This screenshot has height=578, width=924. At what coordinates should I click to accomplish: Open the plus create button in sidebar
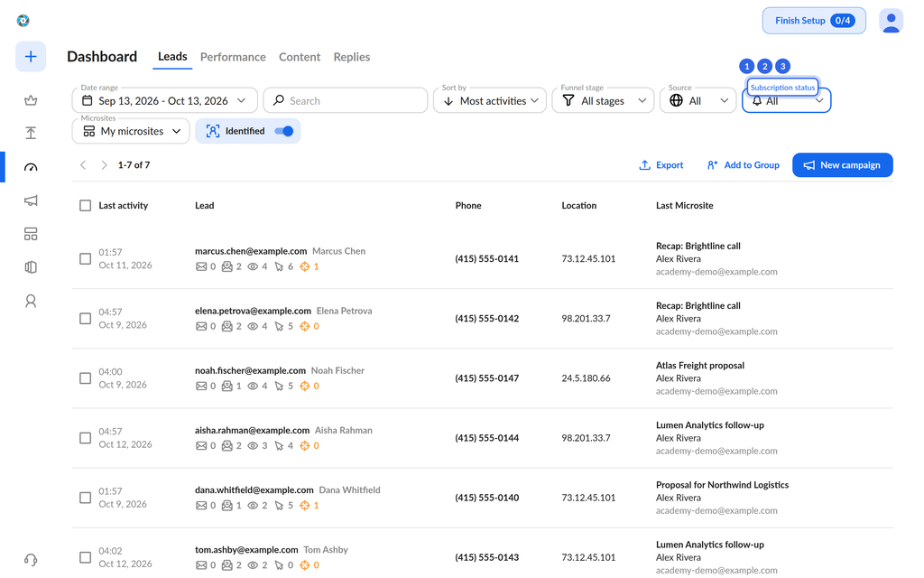(x=31, y=57)
